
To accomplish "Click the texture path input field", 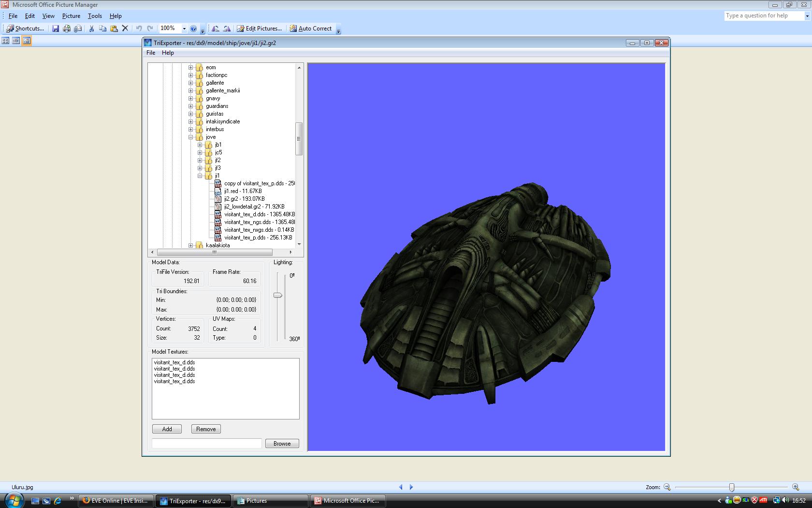I will 207,444.
